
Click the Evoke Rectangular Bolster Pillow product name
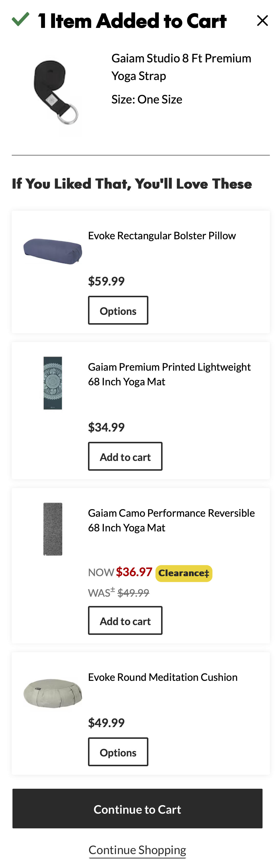coord(162,235)
